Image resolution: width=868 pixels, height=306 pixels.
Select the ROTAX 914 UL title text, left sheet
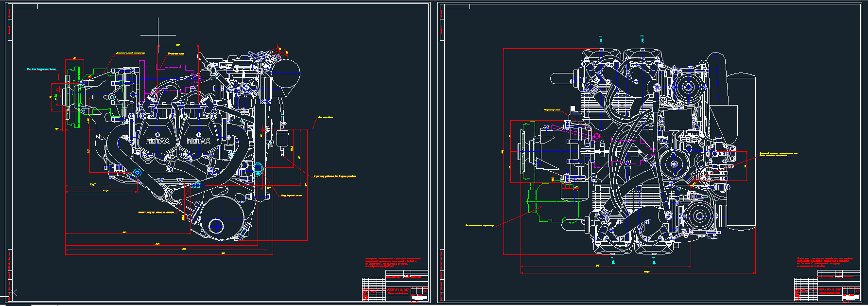click(397, 289)
